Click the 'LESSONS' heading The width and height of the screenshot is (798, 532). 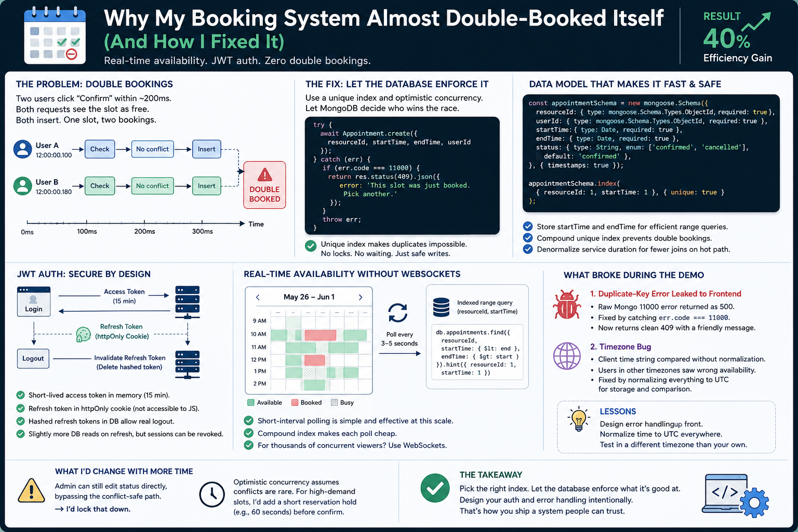(618, 411)
